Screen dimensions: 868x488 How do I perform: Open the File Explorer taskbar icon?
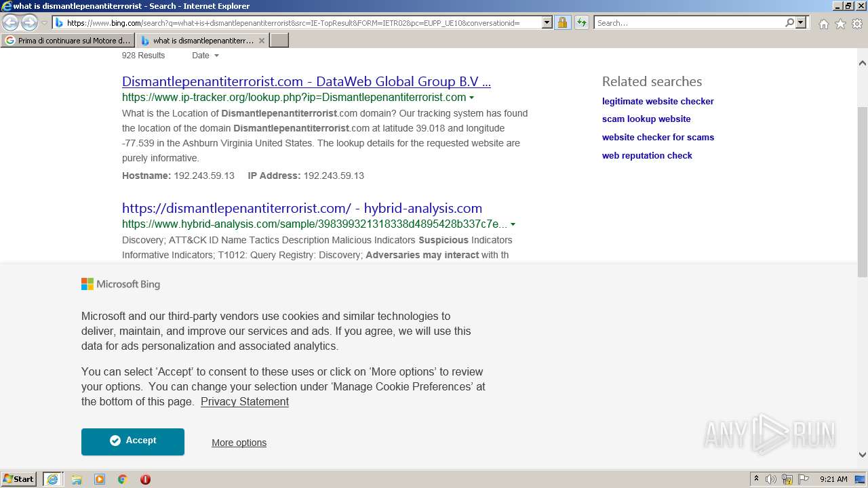pos(77,479)
